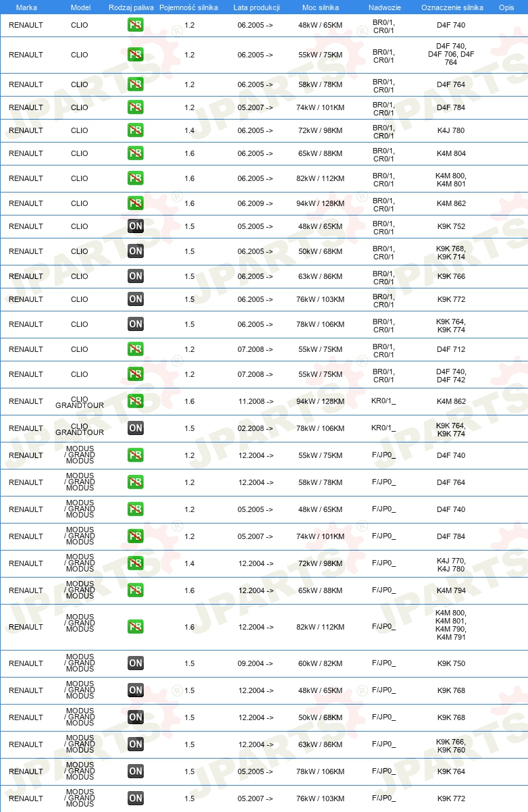Viewport: 528px width, 812px height.
Task: Click engine codes K9K 766, K9K 760
Action: coord(451,744)
